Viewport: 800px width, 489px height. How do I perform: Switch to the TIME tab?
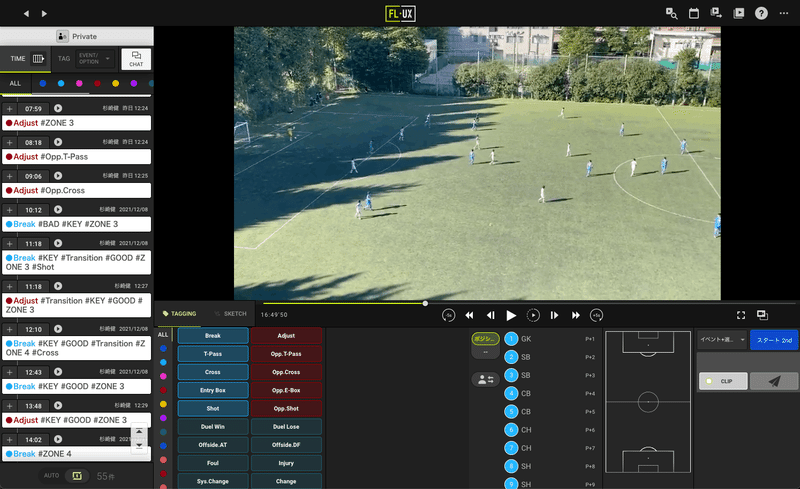[x=18, y=59]
